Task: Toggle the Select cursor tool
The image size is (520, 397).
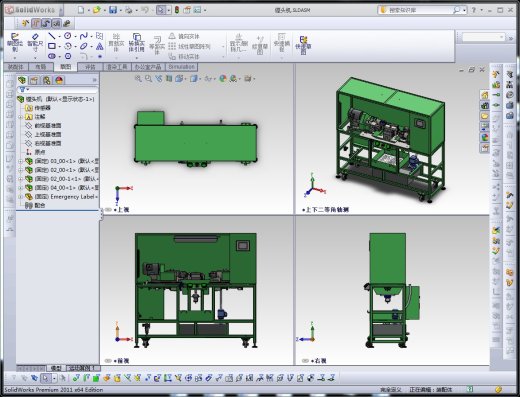Action: [161, 10]
